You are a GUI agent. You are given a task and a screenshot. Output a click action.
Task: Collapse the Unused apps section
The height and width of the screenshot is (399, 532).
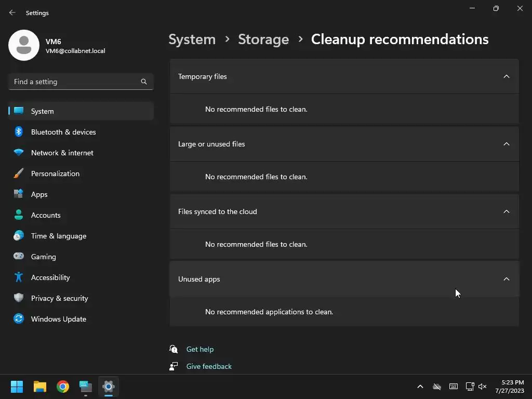pyautogui.click(x=507, y=279)
